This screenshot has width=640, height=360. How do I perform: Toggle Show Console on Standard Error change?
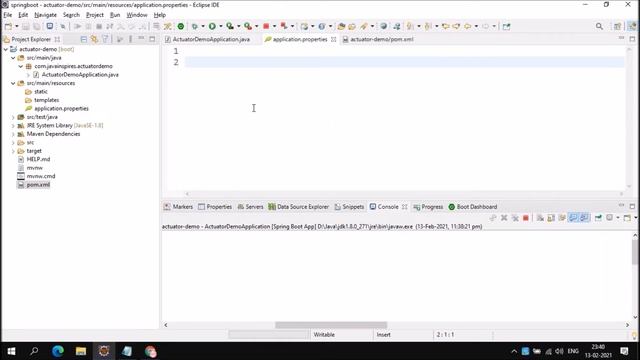tap(584, 218)
